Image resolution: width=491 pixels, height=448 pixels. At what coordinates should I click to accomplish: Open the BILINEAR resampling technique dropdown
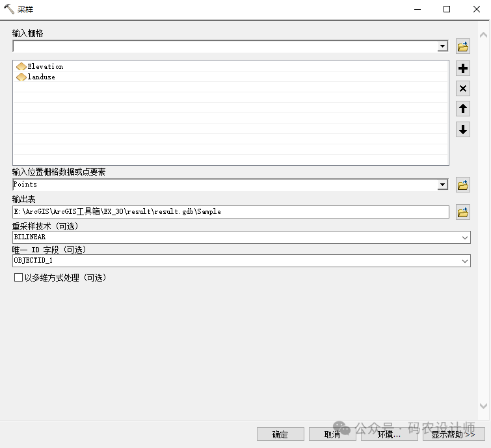464,238
